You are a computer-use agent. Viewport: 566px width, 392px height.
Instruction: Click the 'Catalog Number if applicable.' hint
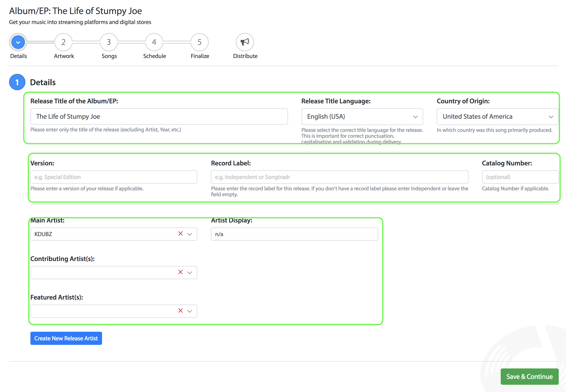[515, 189]
